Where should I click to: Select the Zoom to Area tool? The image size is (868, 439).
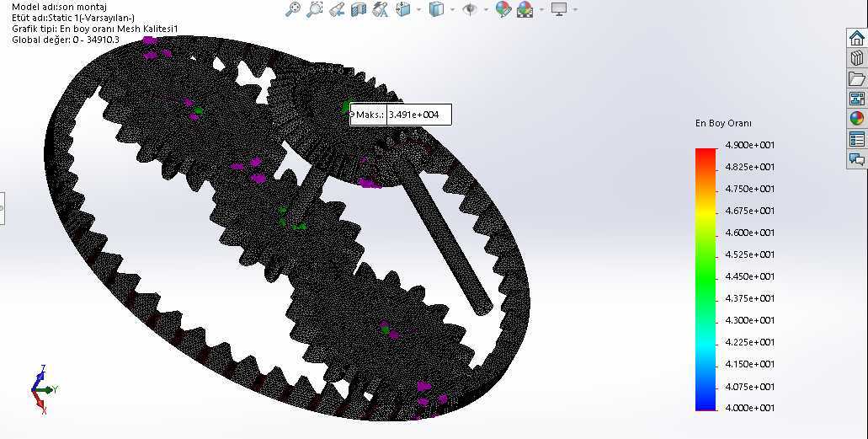pyautogui.click(x=314, y=9)
